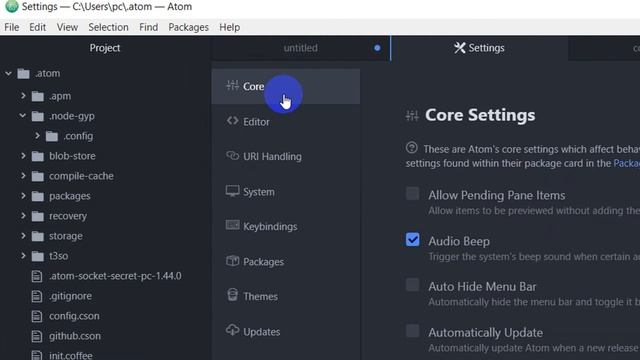
Task: Follow the Packages link in description
Action: tap(627, 163)
